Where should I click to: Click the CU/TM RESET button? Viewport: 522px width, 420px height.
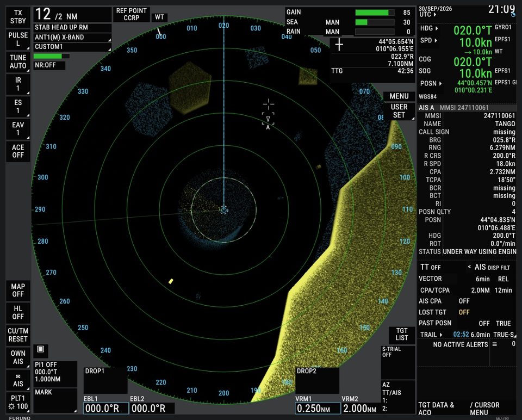tap(18, 335)
